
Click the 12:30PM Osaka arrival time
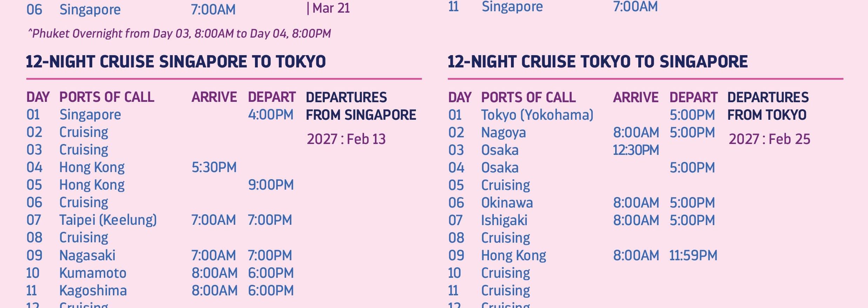636,150
